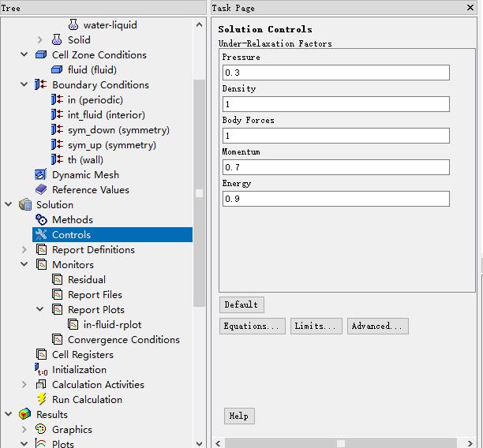Click the Reference Values icon
The width and height of the screenshot is (483, 448).
tap(41, 189)
